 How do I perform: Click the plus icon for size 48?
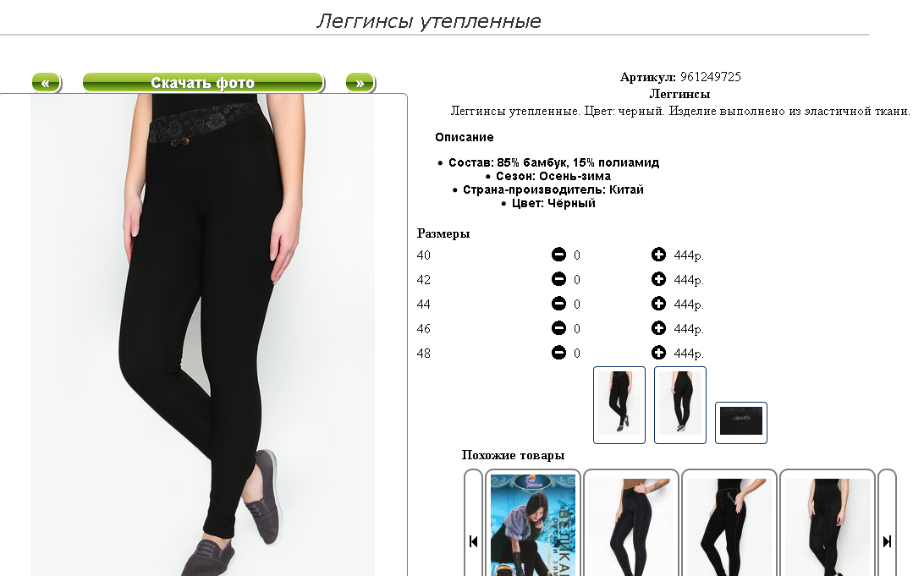click(658, 352)
